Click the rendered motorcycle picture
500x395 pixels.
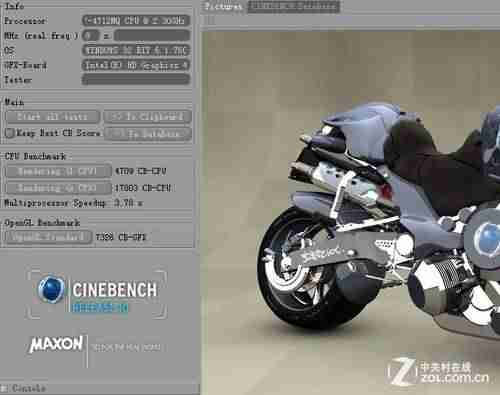tap(350, 213)
